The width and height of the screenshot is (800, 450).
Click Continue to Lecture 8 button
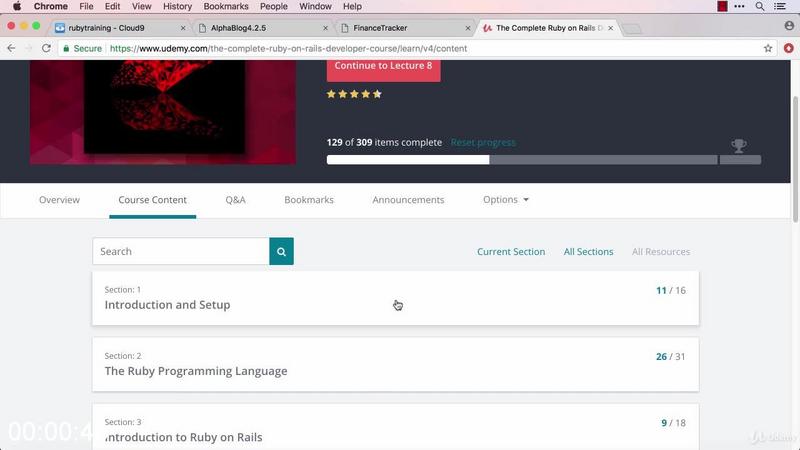(383, 69)
